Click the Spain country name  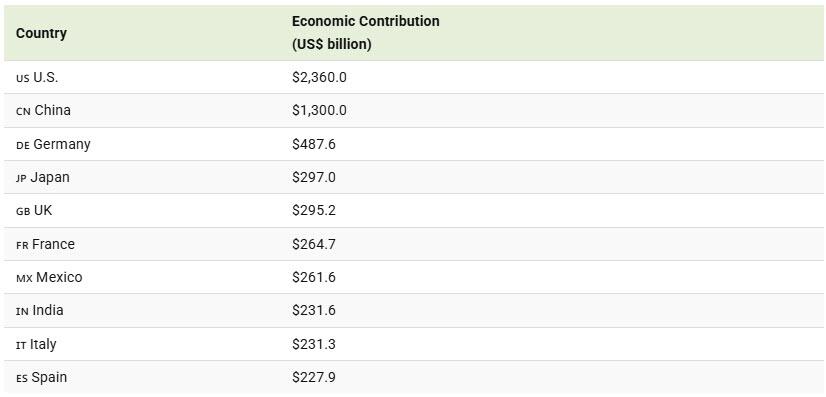[x=49, y=378]
